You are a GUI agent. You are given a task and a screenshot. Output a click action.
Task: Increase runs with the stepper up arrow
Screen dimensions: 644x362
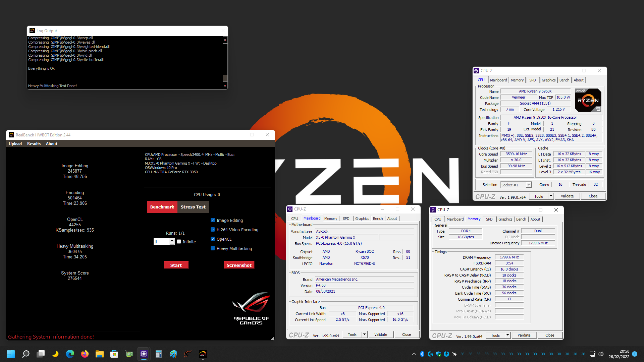[172, 240]
